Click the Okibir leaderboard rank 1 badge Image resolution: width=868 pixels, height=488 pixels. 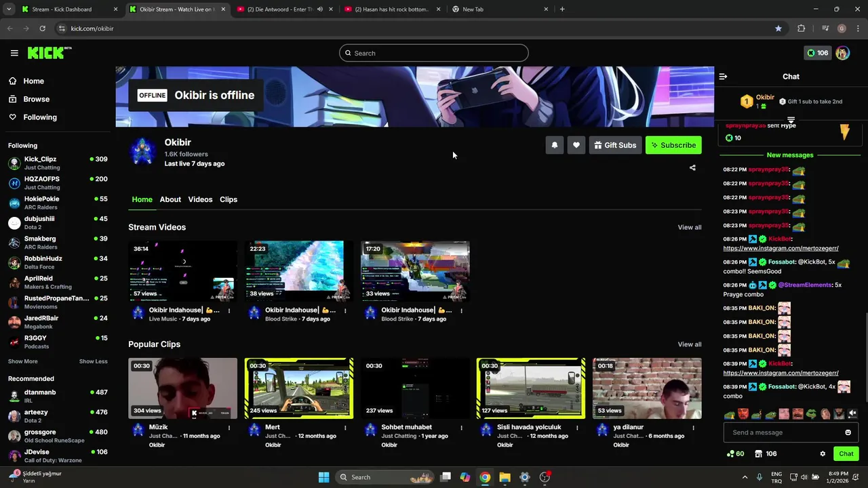click(x=747, y=102)
